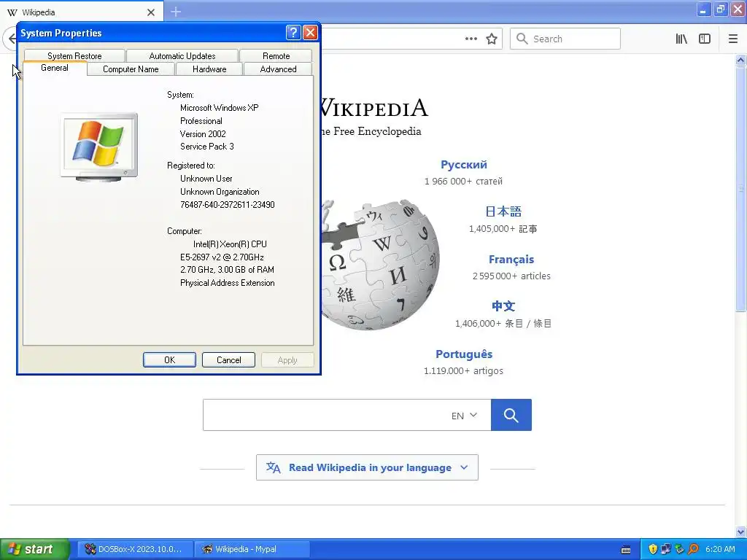Click the Windows XP monitor logo
Screen dimensions: 747x560
coord(99,147)
